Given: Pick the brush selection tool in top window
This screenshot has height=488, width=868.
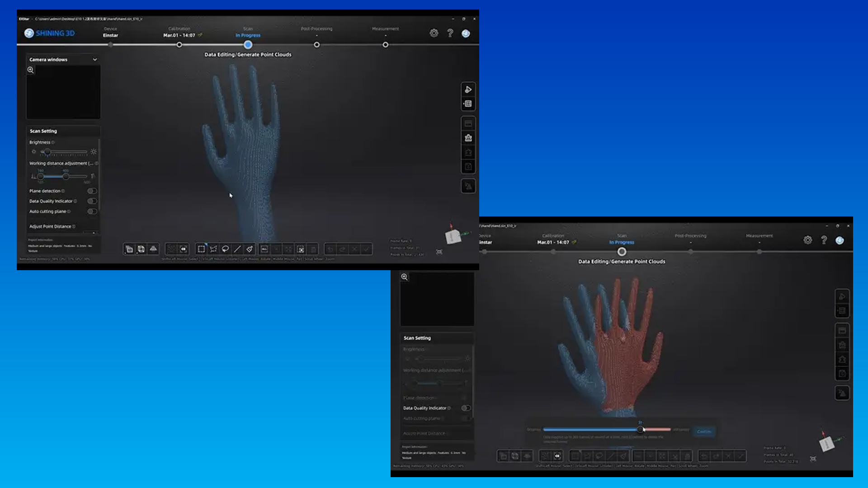Looking at the screenshot, I should (250, 249).
